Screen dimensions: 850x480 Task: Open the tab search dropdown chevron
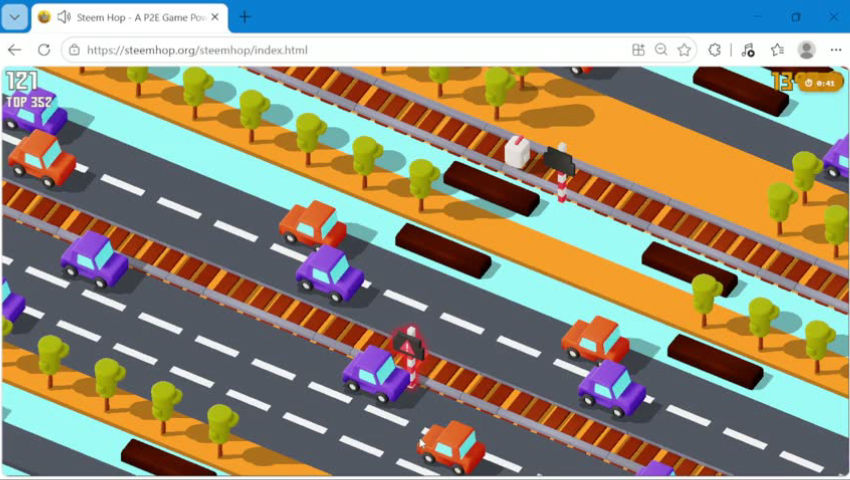[15, 17]
